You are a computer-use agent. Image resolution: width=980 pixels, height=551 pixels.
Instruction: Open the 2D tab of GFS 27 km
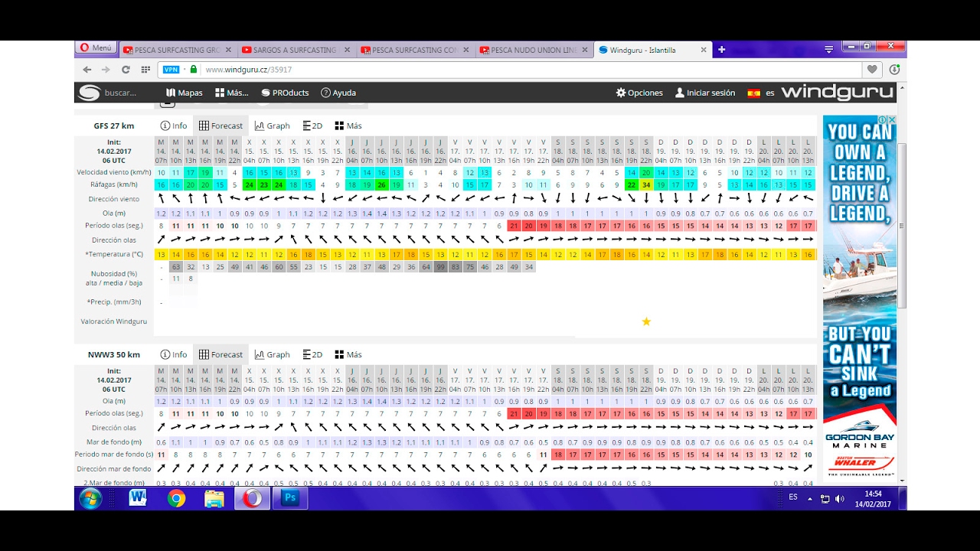point(312,126)
